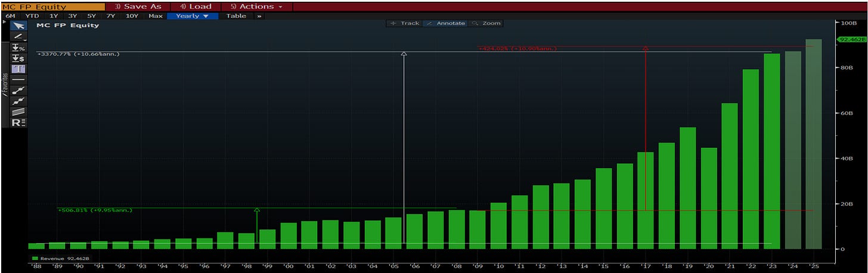This screenshot has width=868, height=273.
Task: Switch to Table view
Action: coord(236,16)
